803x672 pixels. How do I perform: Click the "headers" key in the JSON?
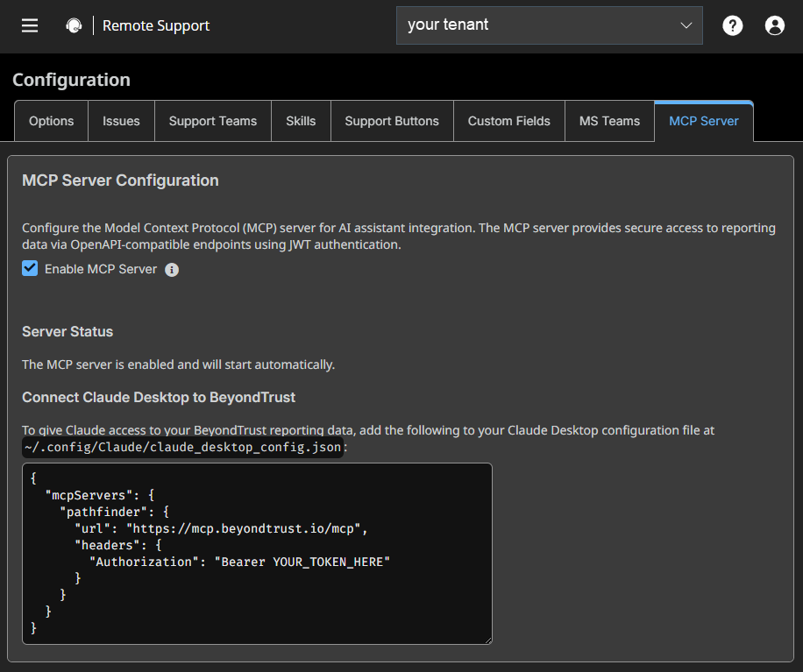[x=108, y=546]
